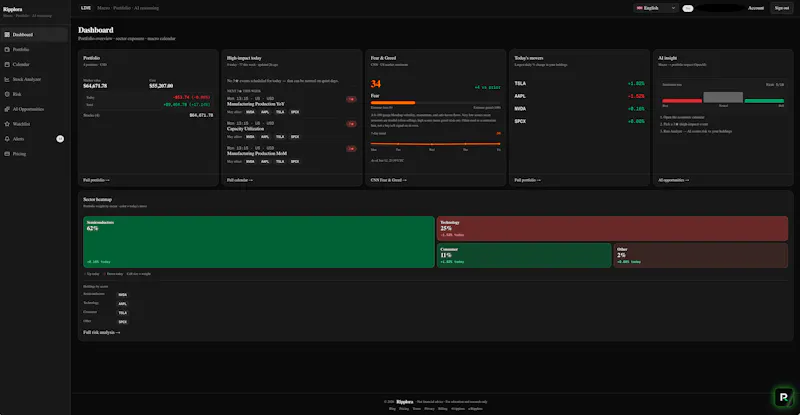
Task: Open Stock Analyzer from the sidebar
Action: point(34,79)
